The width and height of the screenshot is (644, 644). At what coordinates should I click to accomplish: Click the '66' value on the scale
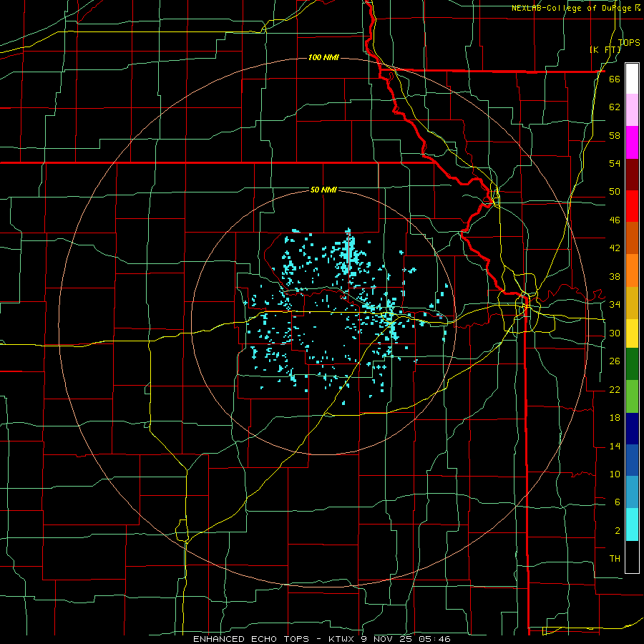tap(615, 79)
